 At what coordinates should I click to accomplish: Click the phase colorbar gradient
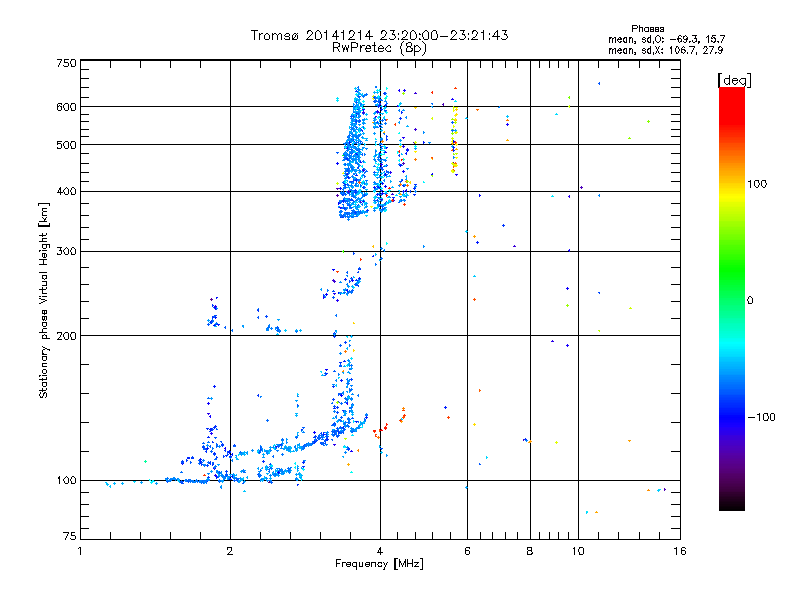pyautogui.click(x=732, y=299)
